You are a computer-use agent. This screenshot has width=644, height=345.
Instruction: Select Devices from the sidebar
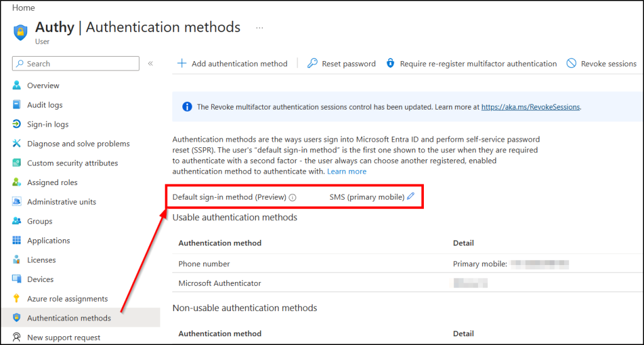click(x=41, y=280)
